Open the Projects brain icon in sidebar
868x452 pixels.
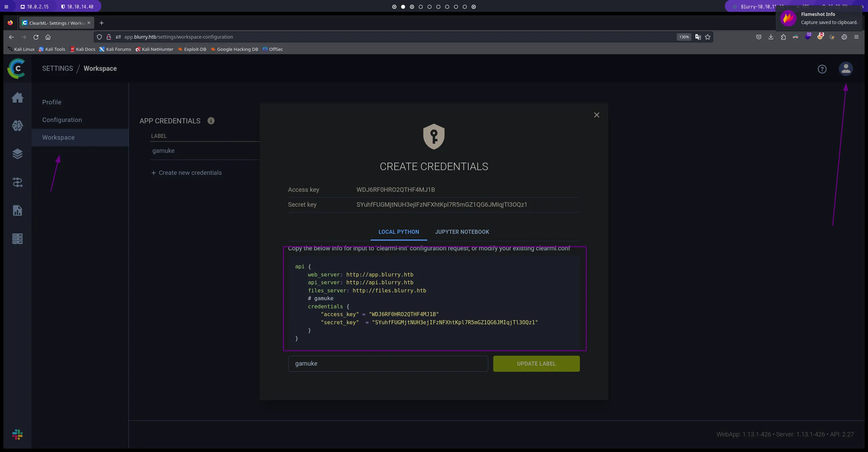point(17,126)
